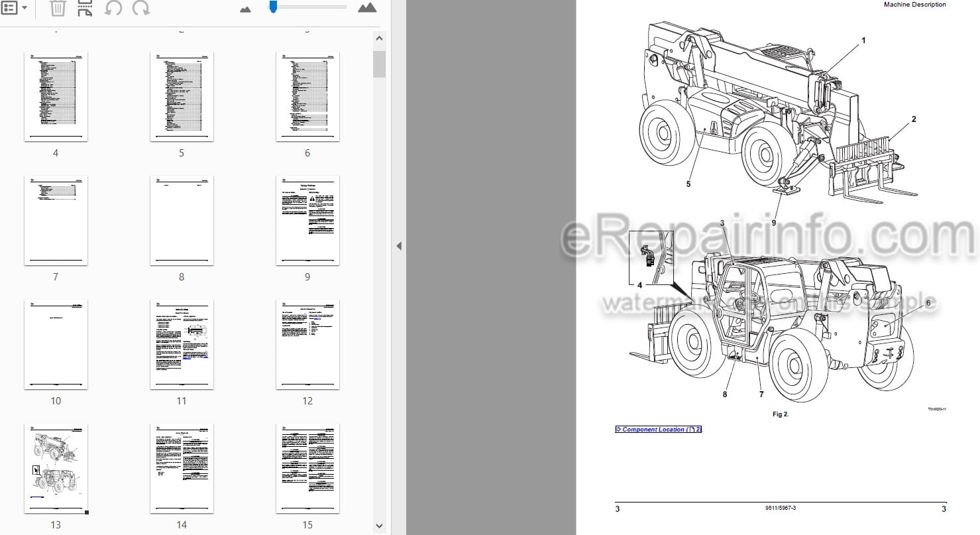Rotate pages counterclockwise

click(x=113, y=8)
